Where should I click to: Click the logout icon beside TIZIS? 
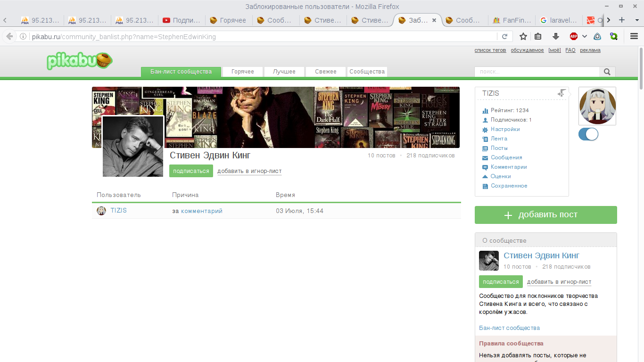click(x=561, y=93)
